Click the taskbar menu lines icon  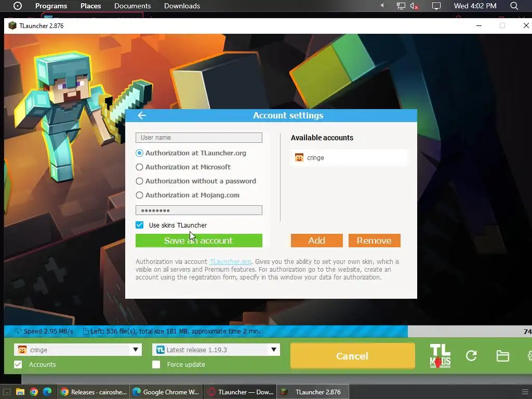525,392
